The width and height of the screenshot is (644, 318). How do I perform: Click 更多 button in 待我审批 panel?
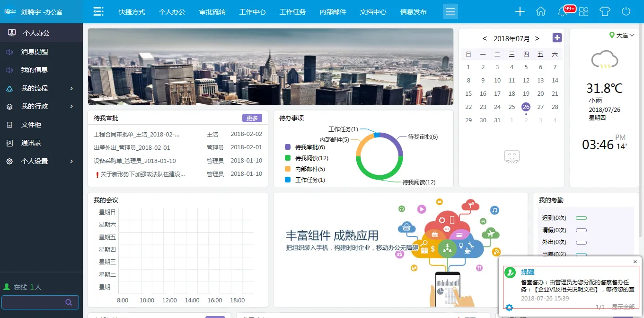tap(252, 118)
